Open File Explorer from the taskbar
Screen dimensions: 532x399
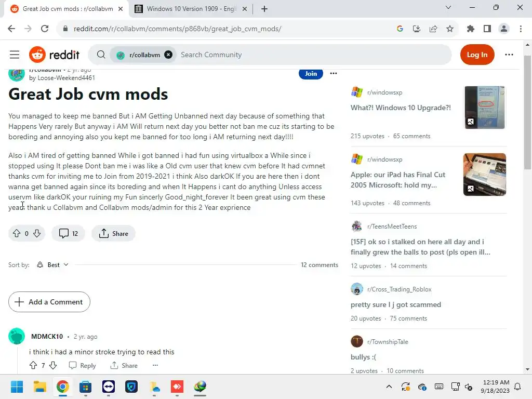click(x=39, y=387)
